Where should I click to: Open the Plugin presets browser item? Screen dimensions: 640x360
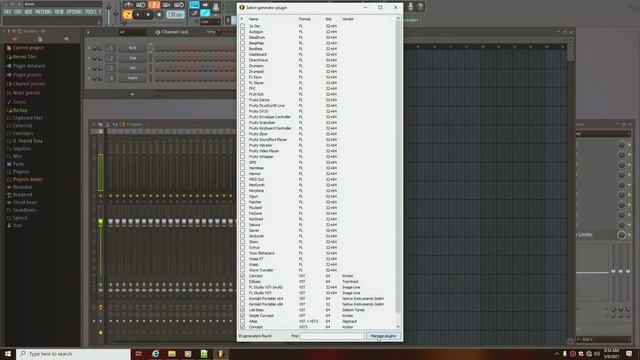tap(24, 75)
